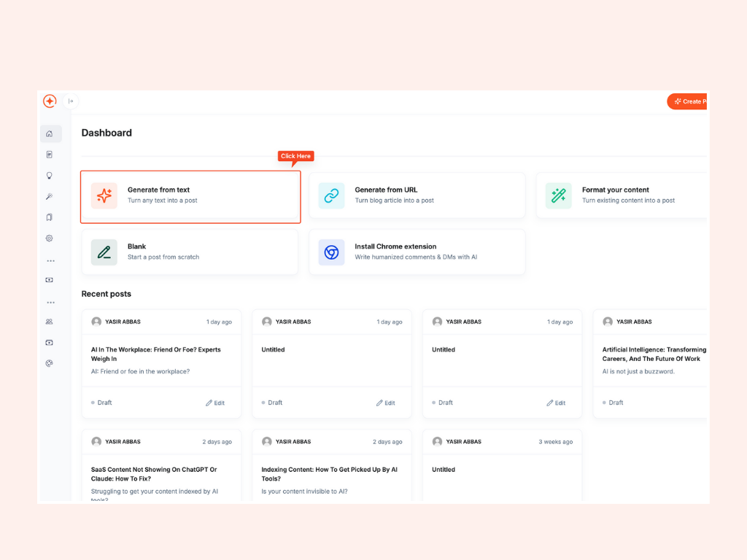Viewport: 747px width, 560px height.
Task: Click the Draft status on 'AI In The Workplace' post
Action: pos(101,402)
